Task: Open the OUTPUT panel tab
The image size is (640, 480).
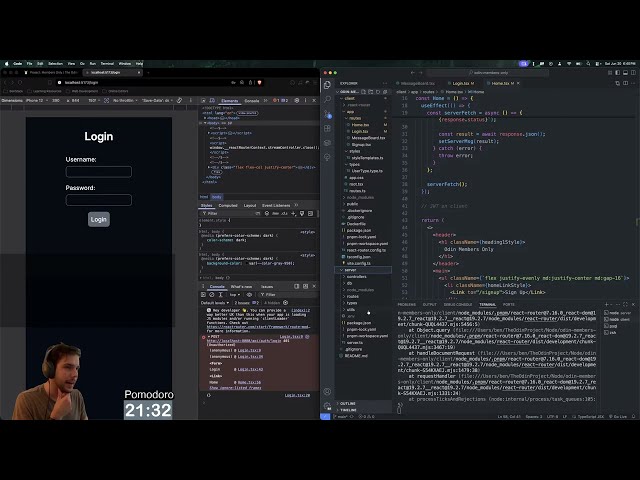Action: [429, 304]
